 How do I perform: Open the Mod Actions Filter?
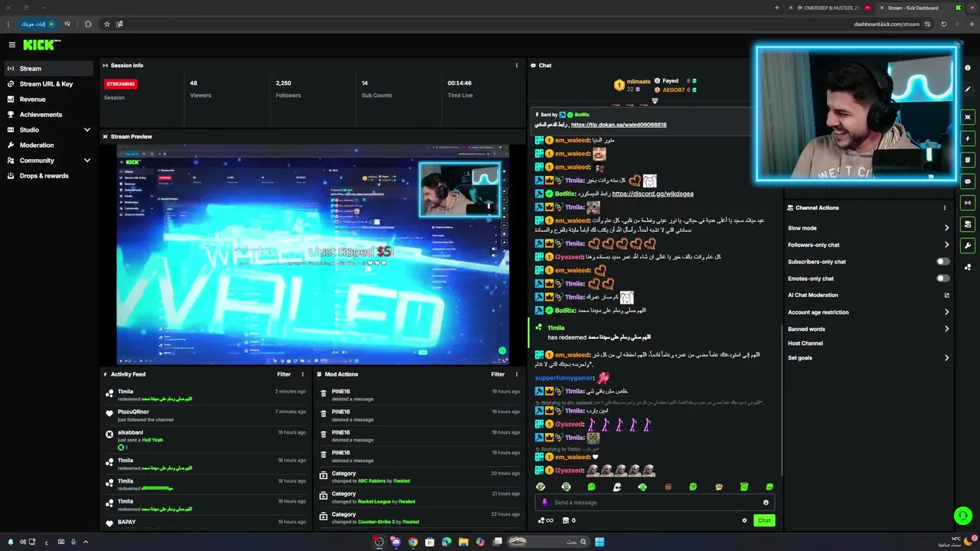click(498, 374)
